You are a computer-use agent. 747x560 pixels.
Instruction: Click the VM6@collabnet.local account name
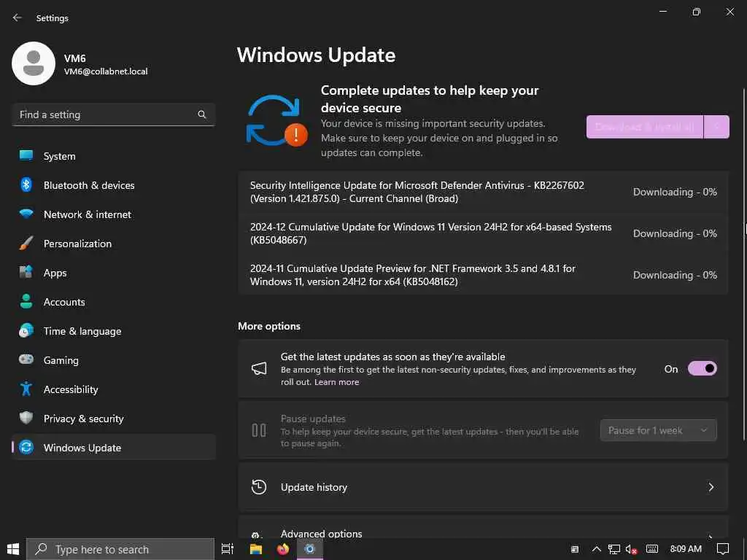[x=106, y=71]
